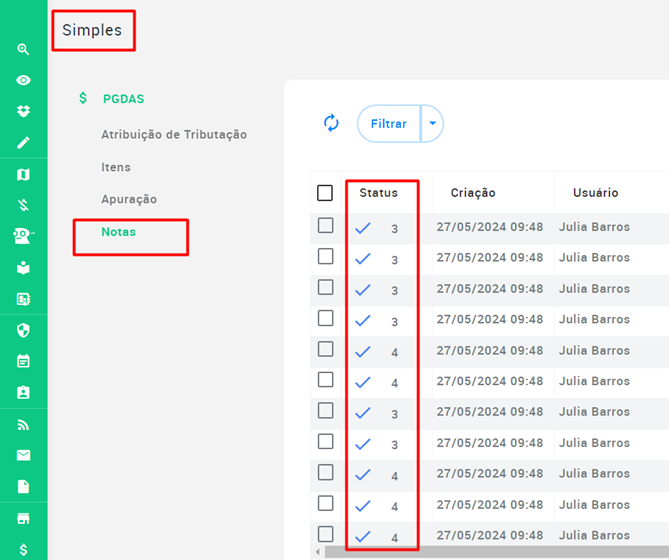Screen dimensions: 669x560
Task: Click the envelope mail icon in sidebar
Action: click(23, 455)
